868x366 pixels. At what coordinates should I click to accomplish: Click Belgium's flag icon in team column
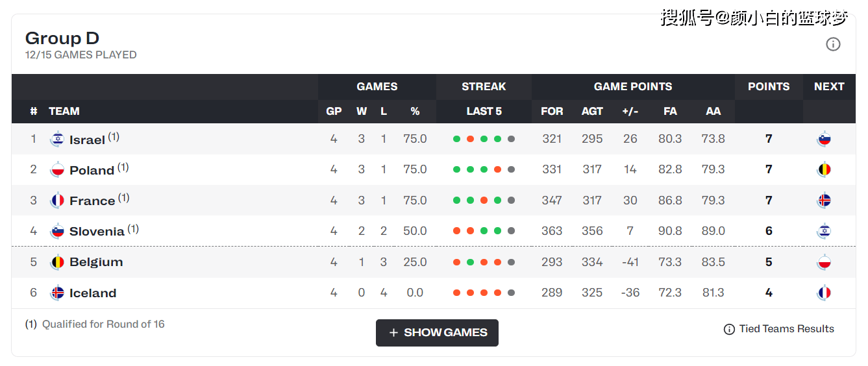(57, 262)
